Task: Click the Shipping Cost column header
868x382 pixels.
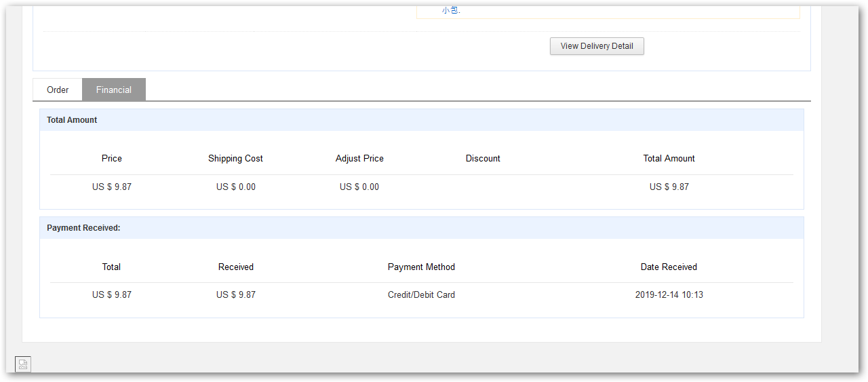Action: point(235,158)
